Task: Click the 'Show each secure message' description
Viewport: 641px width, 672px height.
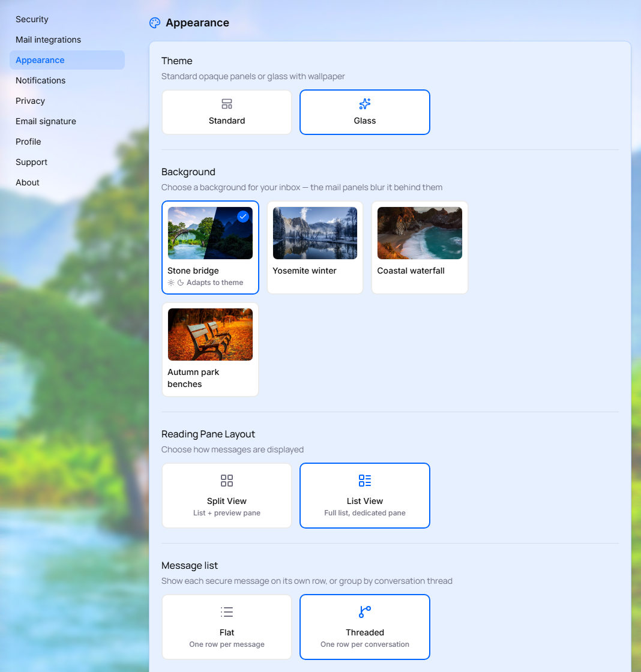Action: point(307,581)
